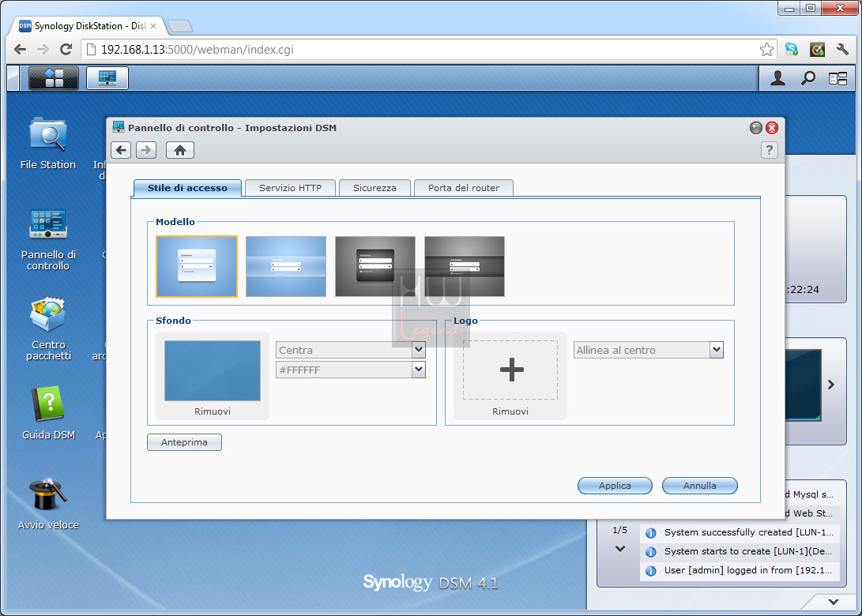Screen dimensions: 862x616
Task: Show next log page chevron below 1/5
Action: tap(620, 548)
